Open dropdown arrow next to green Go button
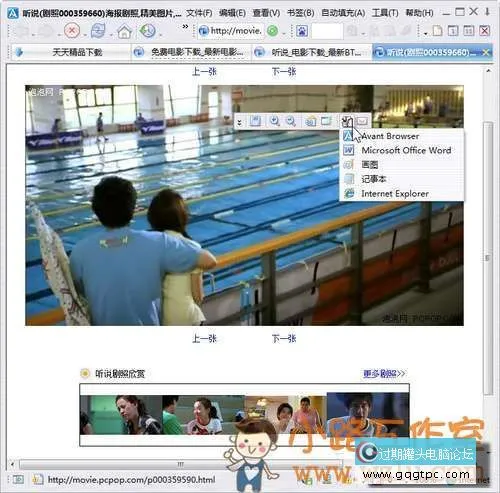 coord(284,33)
